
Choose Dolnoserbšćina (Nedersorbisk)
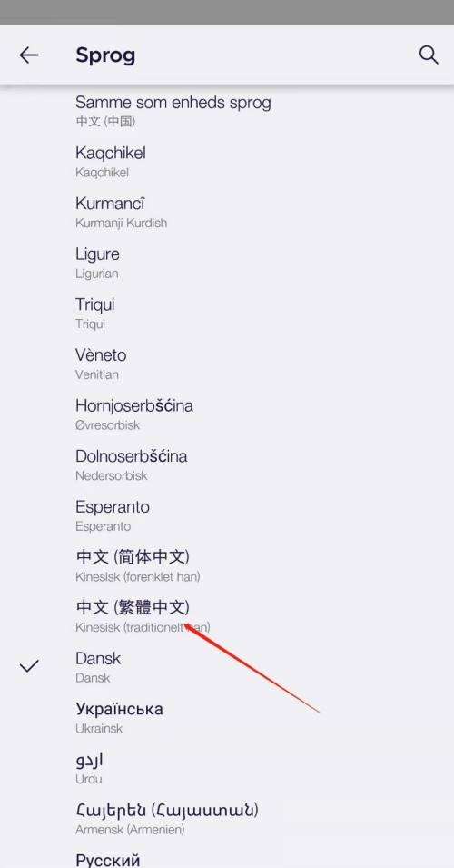[x=227, y=465]
